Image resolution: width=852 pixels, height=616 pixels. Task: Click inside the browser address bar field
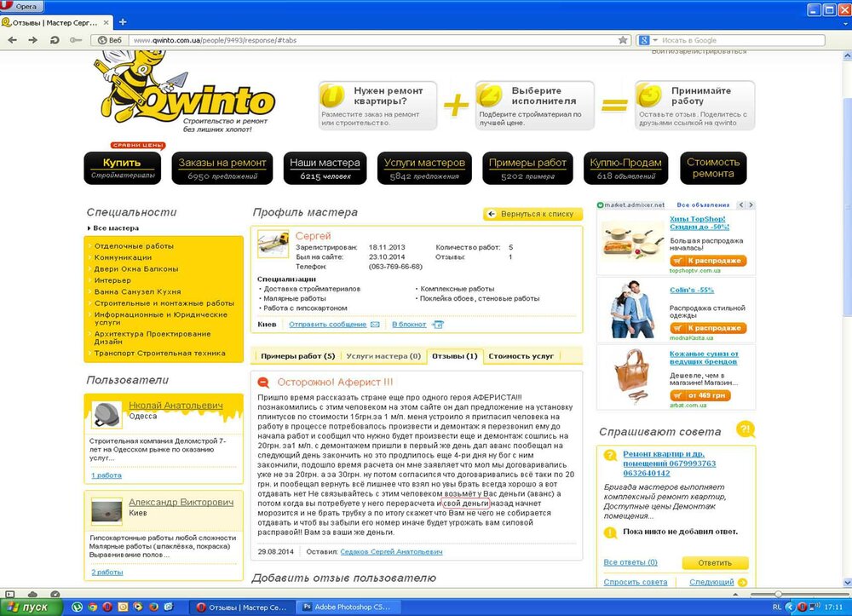341,39
